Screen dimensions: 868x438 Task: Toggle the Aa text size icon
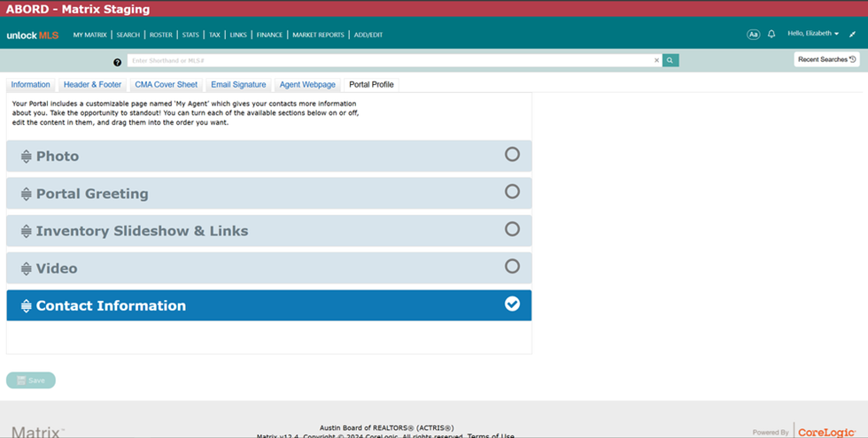point(753,35)
